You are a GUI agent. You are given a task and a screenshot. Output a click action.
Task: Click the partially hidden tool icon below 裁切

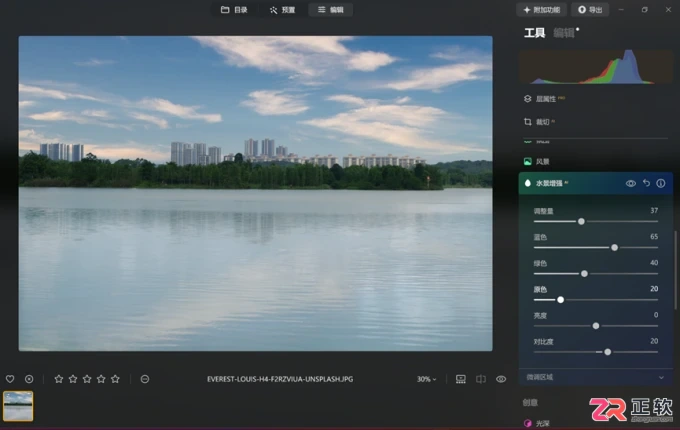coord(527,142)
